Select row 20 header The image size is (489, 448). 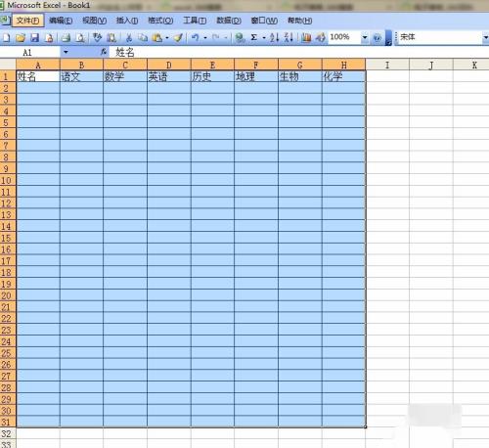click(x=8, y=295)
